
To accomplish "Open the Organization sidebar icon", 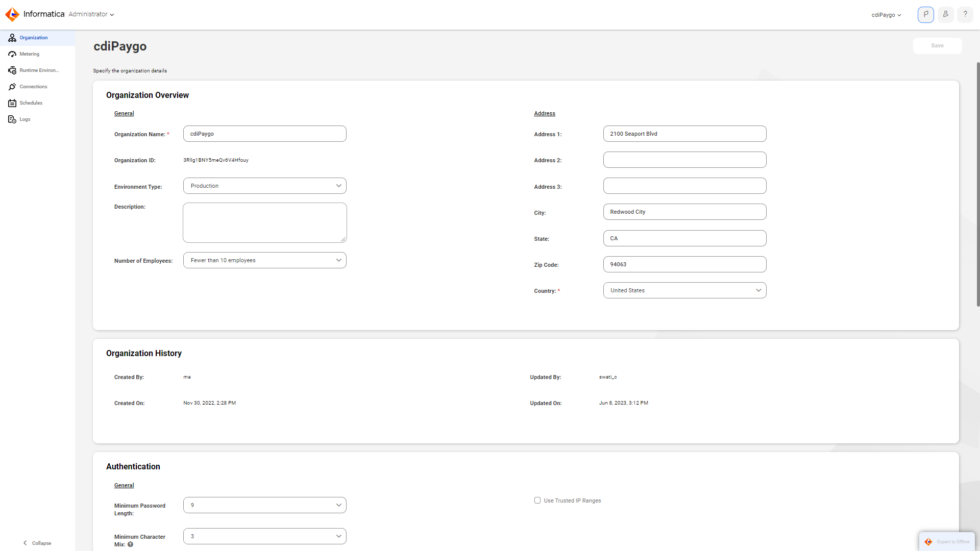I will coord(12,38).
